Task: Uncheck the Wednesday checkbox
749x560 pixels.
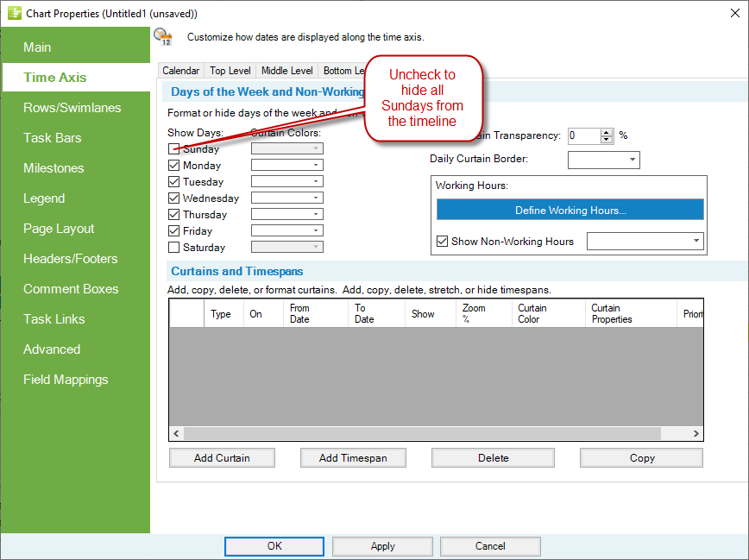Action: click(174, 198)
